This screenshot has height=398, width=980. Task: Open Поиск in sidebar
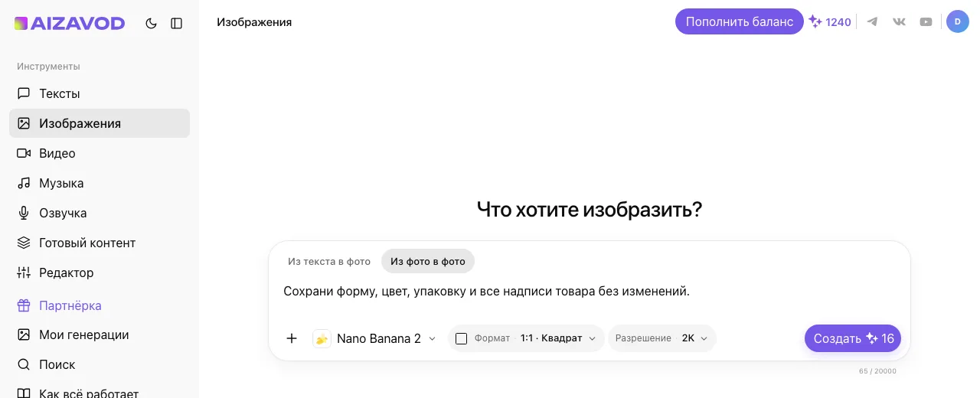[x=100, y=364]
